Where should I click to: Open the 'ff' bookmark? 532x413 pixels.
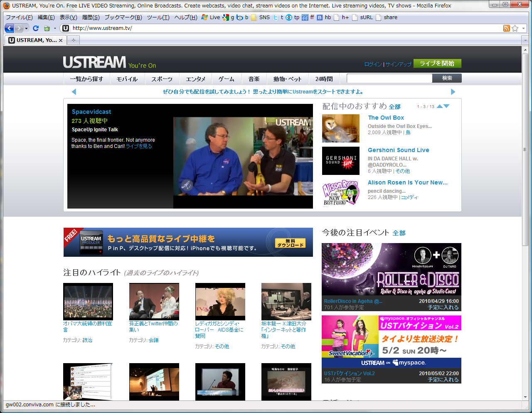click(308, 17)
